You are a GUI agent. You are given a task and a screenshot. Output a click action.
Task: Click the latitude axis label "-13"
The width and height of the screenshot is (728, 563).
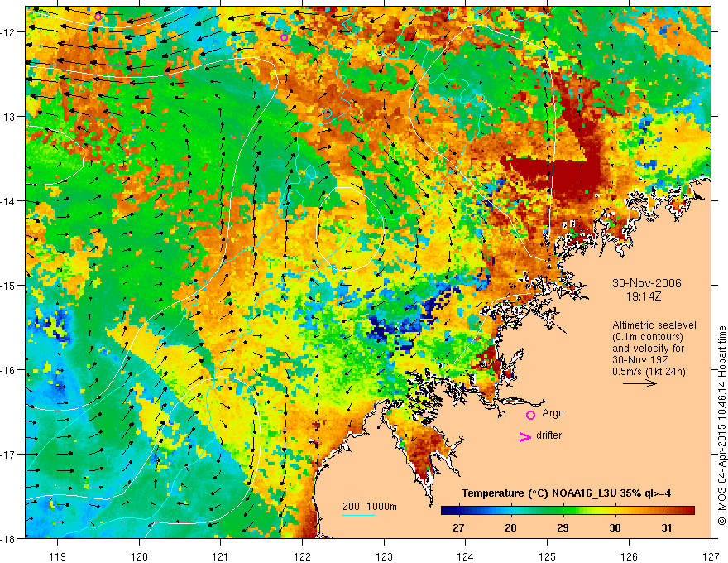coord(9,117)
